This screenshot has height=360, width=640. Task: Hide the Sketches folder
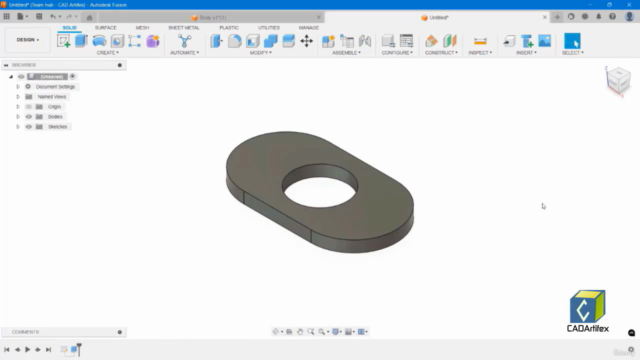pyautogui.click(x=29, y=127)
